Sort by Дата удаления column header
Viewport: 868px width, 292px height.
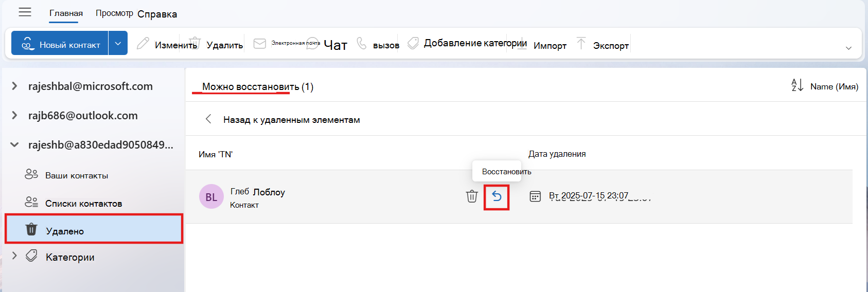click(557, 154)
